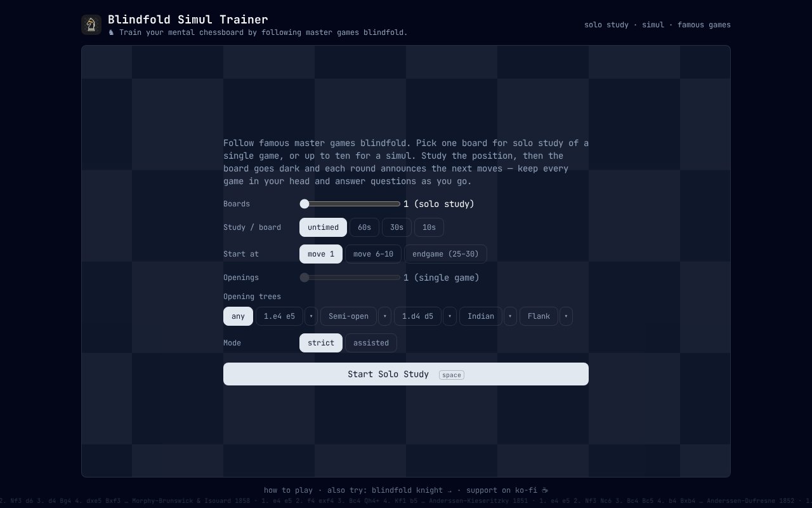Click the Blindfold Simul Trainer title
This screenshot has width=812, height=508.
click(x=188, y=20)
